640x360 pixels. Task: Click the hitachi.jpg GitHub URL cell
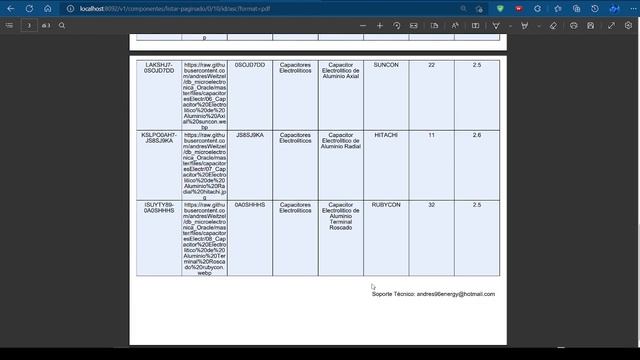pos(204,166)
